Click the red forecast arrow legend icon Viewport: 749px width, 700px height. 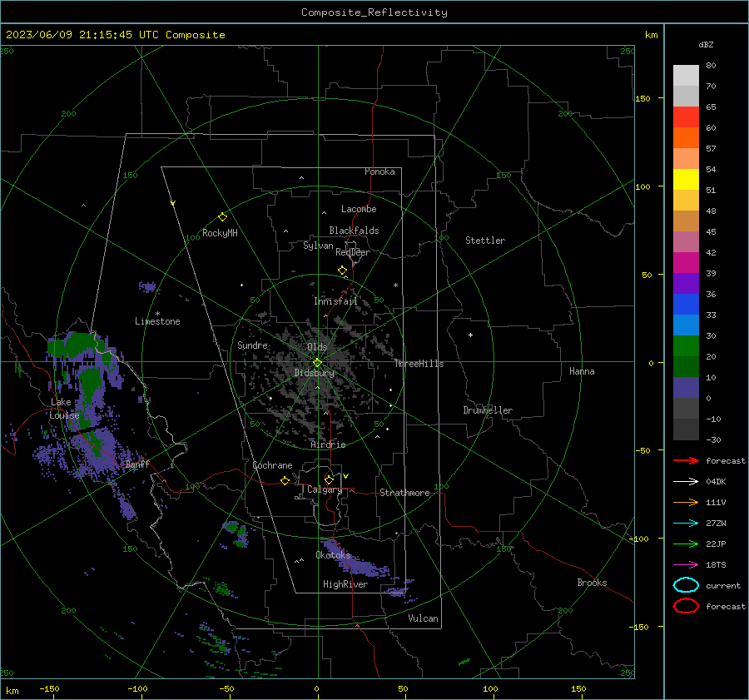[x=686, y=460]
